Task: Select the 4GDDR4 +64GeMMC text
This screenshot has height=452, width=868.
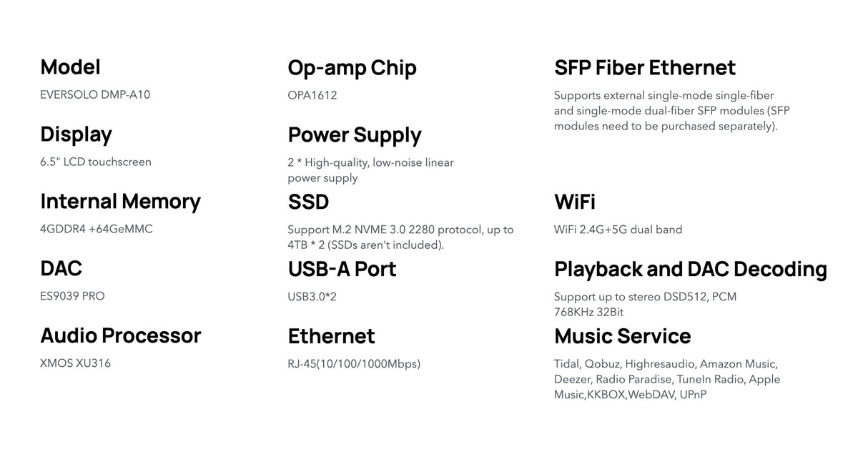Action: click(97, 229)
